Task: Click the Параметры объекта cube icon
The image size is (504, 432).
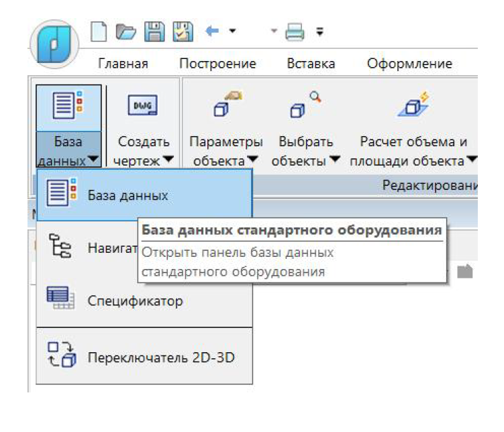Action: pos(227,103)
